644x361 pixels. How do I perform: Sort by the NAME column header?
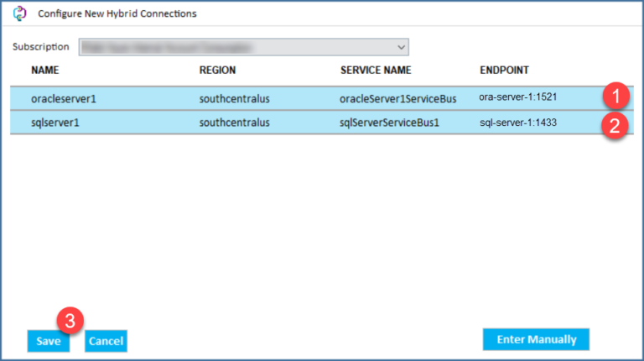44,70
